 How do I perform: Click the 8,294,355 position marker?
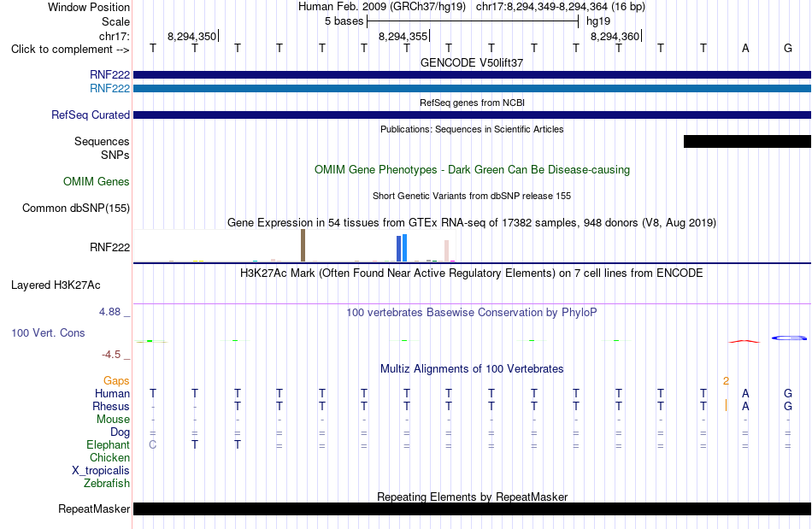[404, 36]
